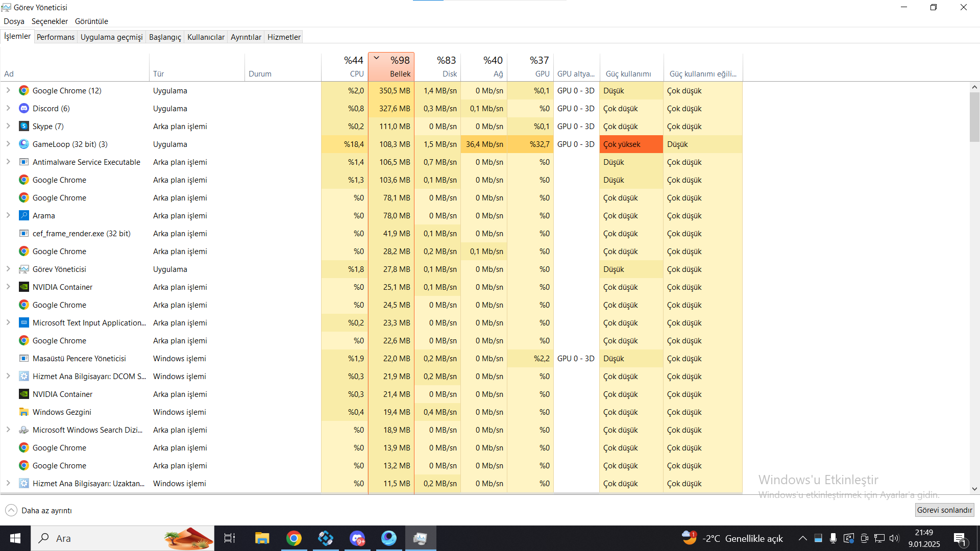Switch to the Ayrıntılar tab
The image size is (980, 551).
(246, 37)
